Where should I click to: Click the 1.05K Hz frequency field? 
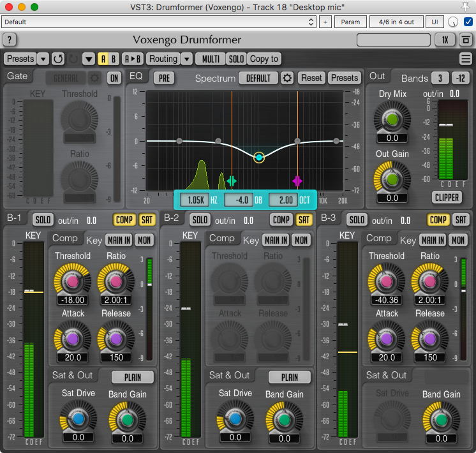point(195,200)
